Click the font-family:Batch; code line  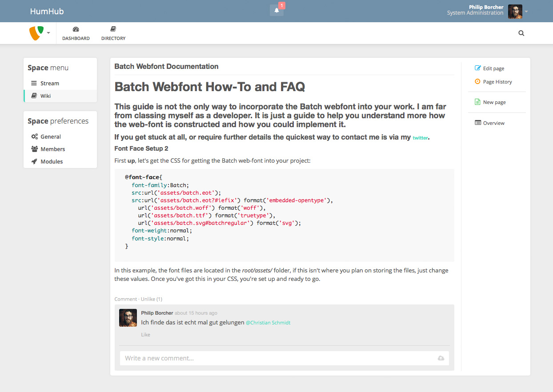(x=160, y=185)
